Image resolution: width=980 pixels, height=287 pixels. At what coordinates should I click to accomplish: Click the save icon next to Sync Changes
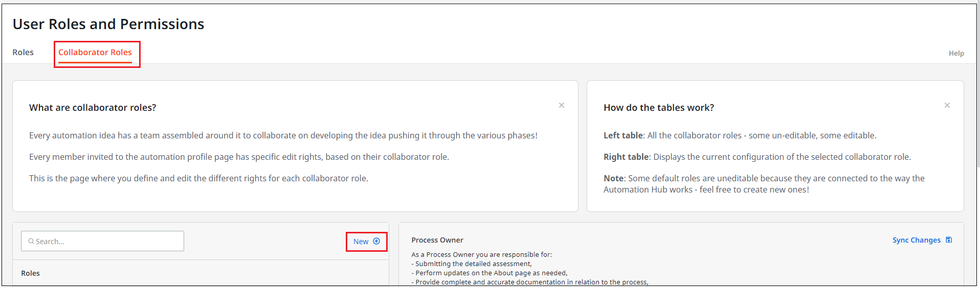point(949,240)
